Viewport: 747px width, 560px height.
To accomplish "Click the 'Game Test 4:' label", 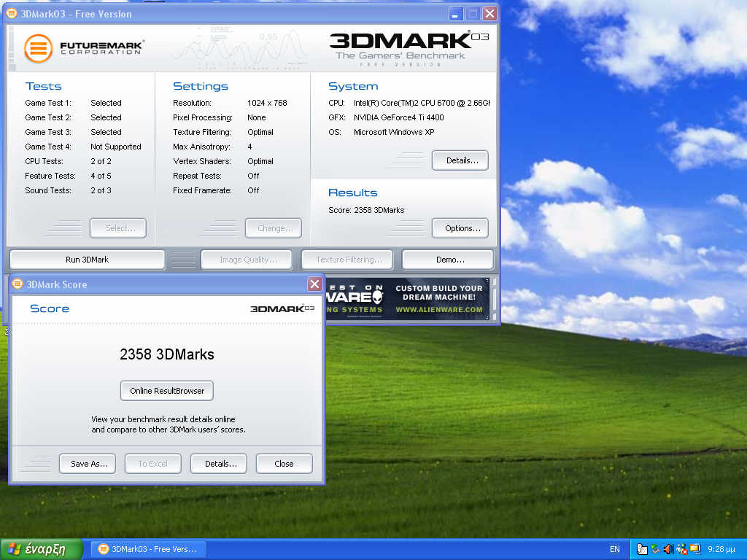I will (48, 147).
